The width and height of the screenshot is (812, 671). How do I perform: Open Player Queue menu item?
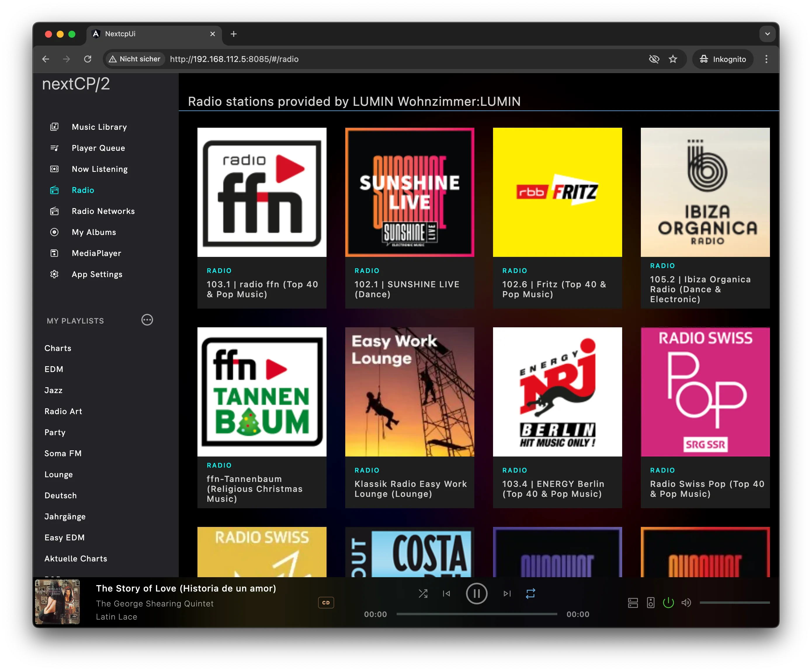click(98, 148)
